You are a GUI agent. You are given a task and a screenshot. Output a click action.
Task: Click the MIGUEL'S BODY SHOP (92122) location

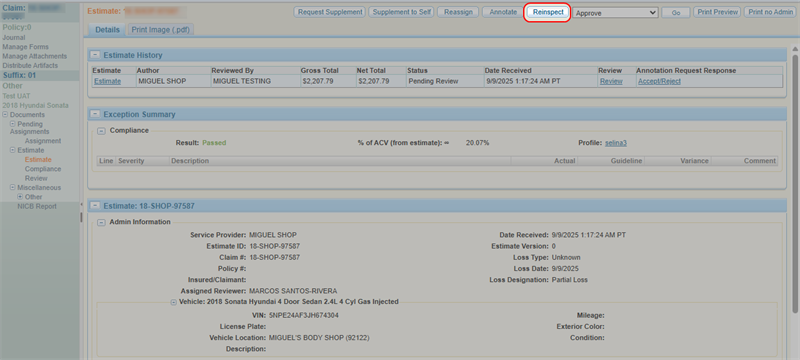[x=319, y=338]
